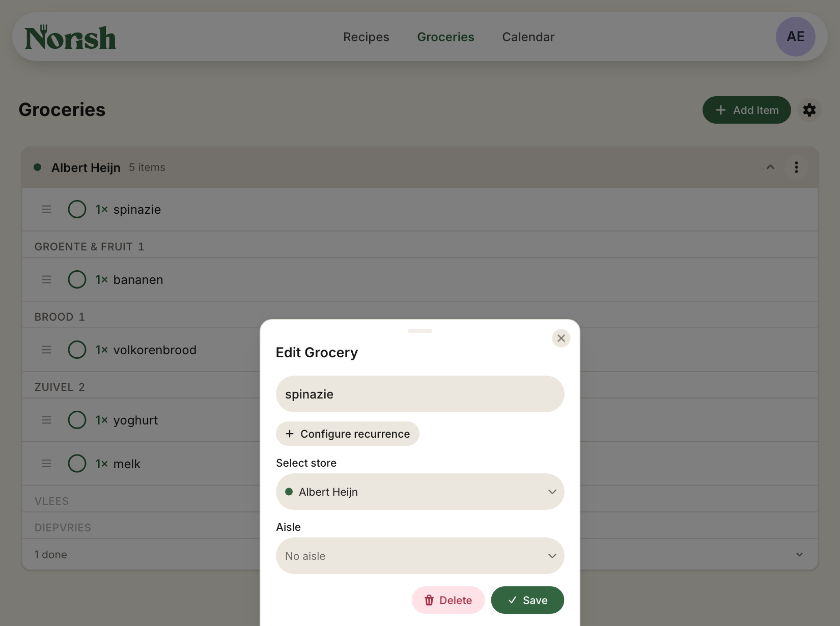The height and width of the screenshot is (626, 840).
Task: Grab the drag handle for bananen
Action: 46,279
